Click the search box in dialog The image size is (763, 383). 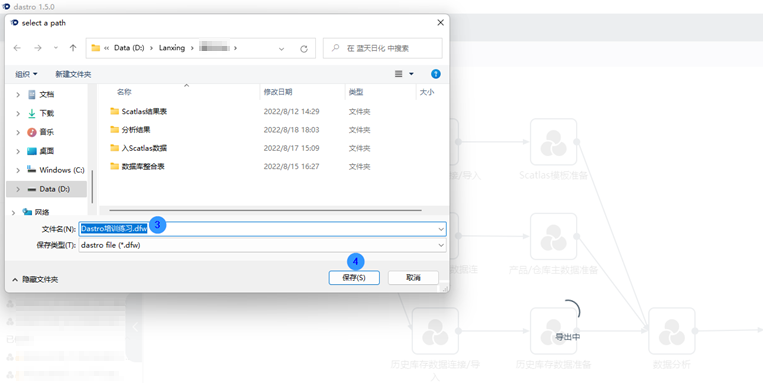[382, 48]
